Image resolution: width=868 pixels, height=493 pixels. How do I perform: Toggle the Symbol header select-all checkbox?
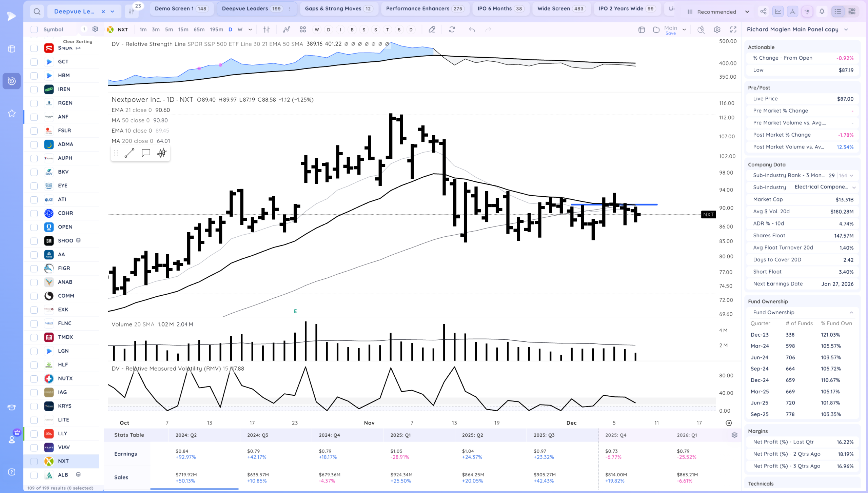click(34, 29)
